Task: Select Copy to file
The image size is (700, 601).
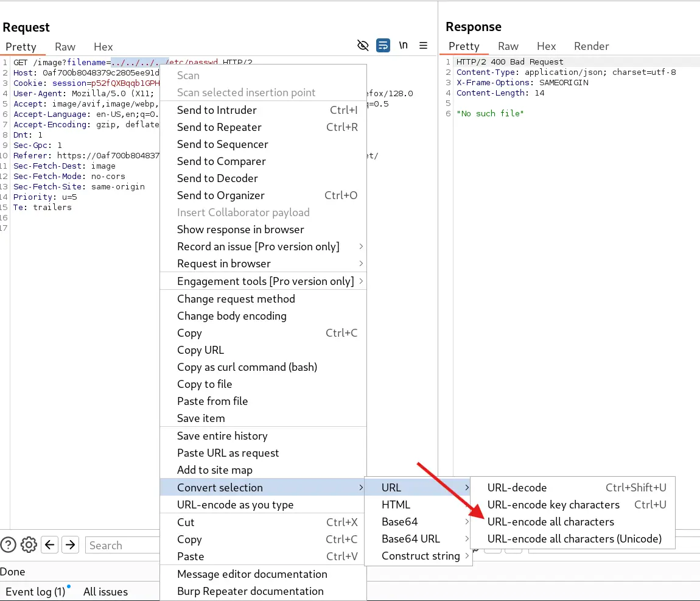Action: pyautogui.click(x=263, y=384)
